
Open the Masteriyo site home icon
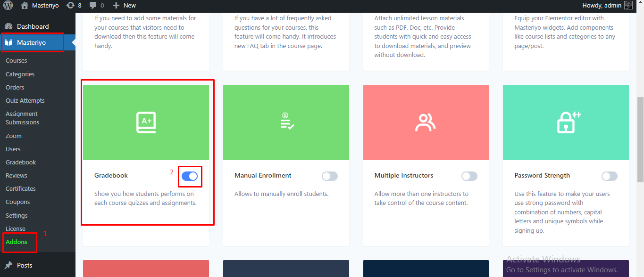pyautogui.click(x=25, y=5)
